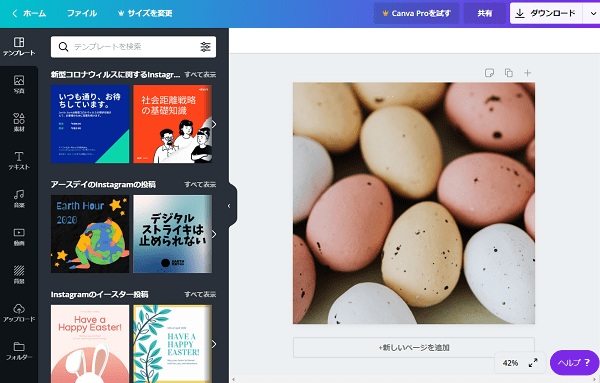
Task: Open the Music sidebar tab
Action: [x=19, y=199]
